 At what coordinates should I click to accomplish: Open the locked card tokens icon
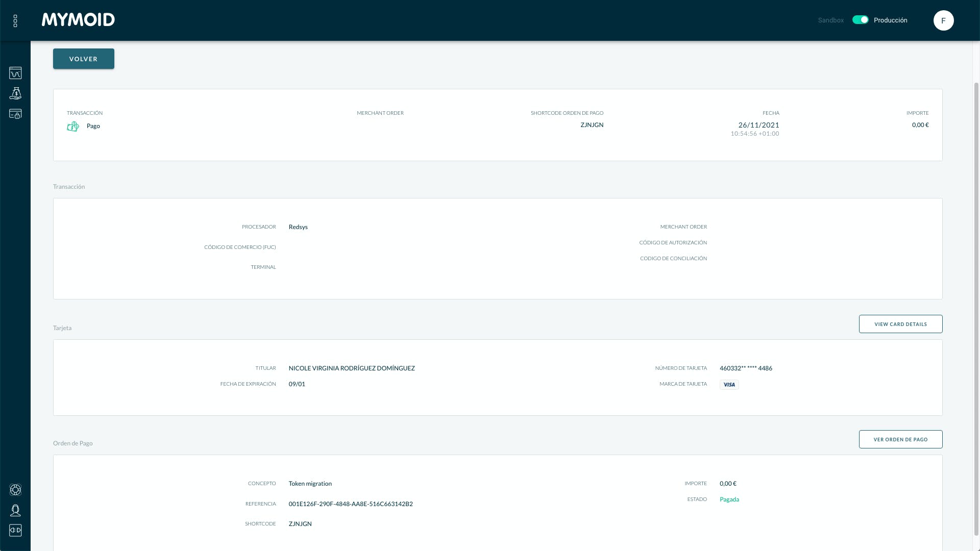(15, 114)
